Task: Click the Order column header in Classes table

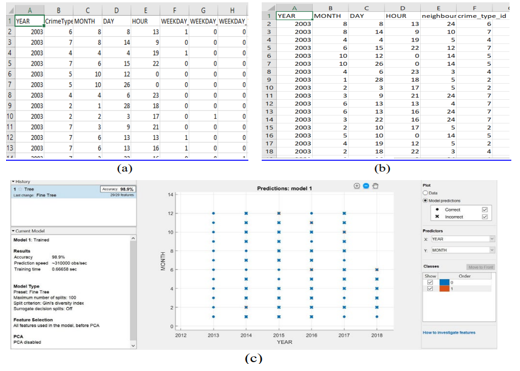Action: 465,276
